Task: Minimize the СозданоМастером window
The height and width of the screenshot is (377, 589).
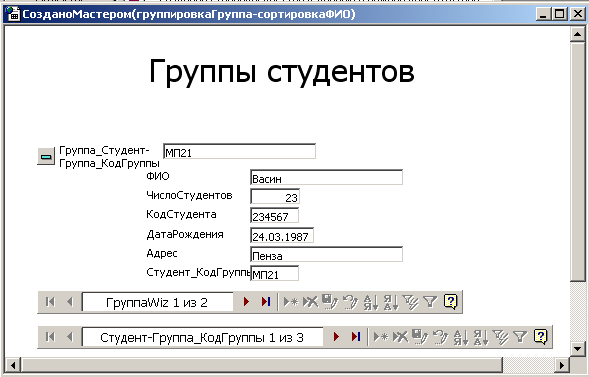Action: pos(543,14)
